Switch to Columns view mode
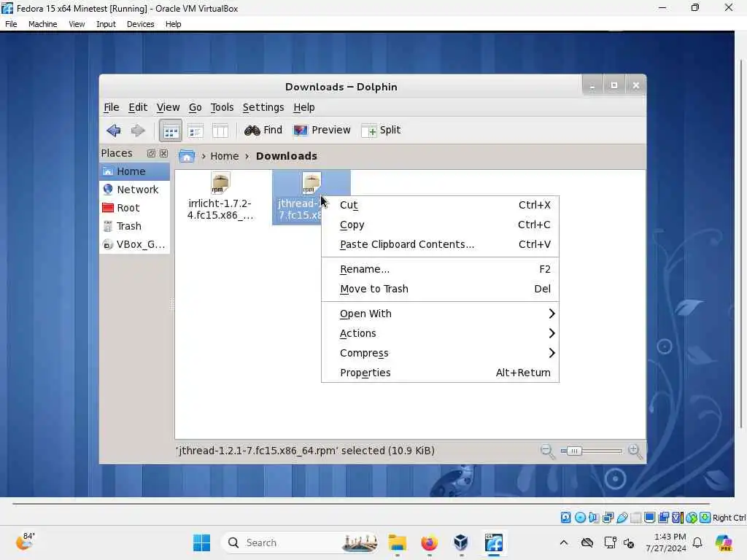The image size is (747, 560). click(x=220, y=131)
